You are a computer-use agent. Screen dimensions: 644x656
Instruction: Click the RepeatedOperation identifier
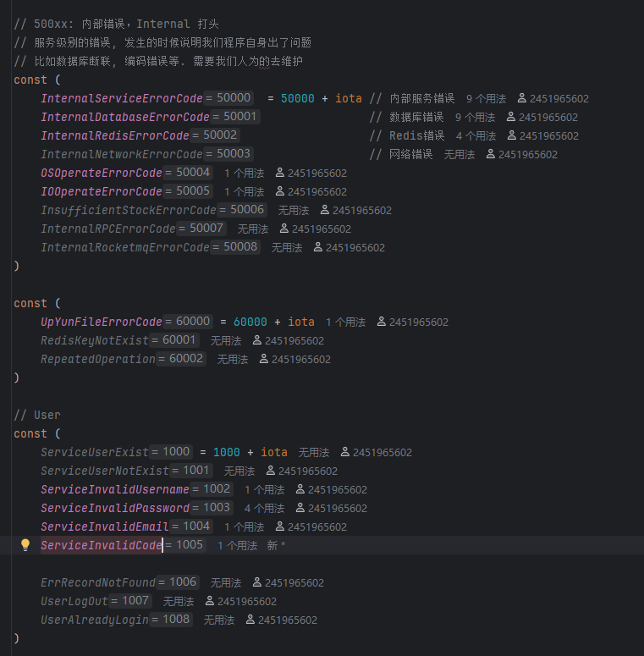tap(98, 359)
